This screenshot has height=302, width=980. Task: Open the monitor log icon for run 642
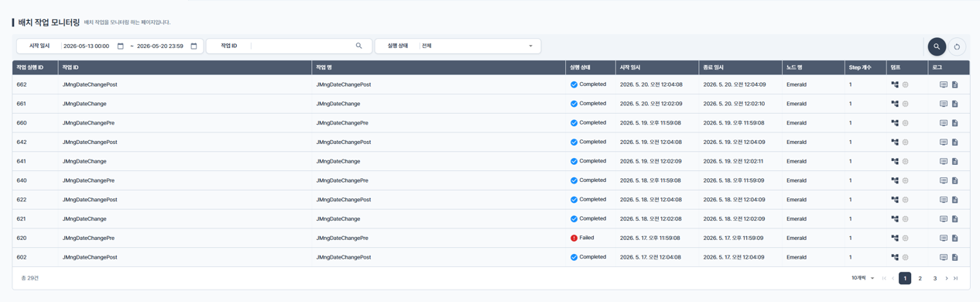(x=944, y=142)
